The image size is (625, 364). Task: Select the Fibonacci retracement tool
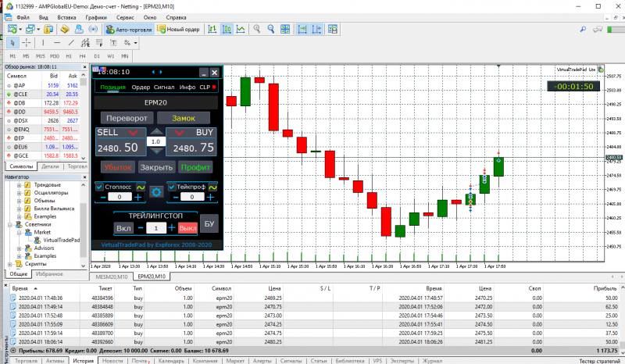click(x=99, y=43)
